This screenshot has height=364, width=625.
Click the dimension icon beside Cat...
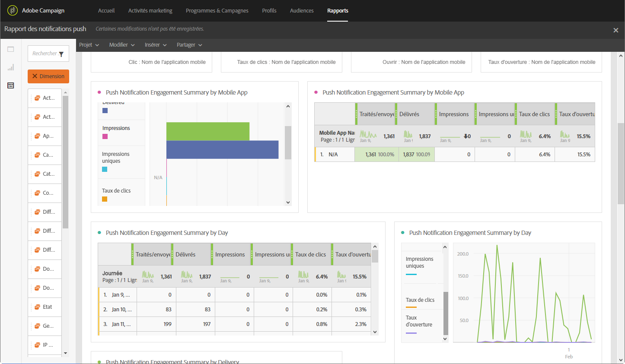click(38, 174)
